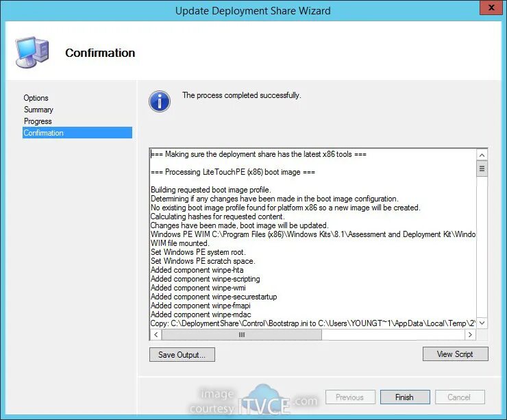
Task: Click line 'Set Windows PE scratch space.'
Action: point(203,261)
